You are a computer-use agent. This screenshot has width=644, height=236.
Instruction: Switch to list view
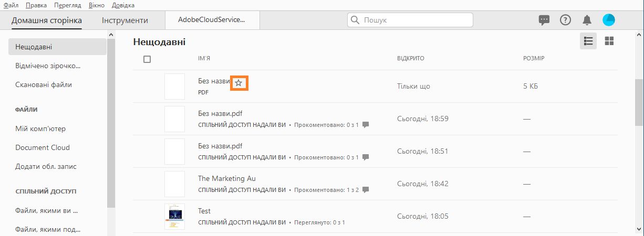pyautogui.click(x=588, y=41)
